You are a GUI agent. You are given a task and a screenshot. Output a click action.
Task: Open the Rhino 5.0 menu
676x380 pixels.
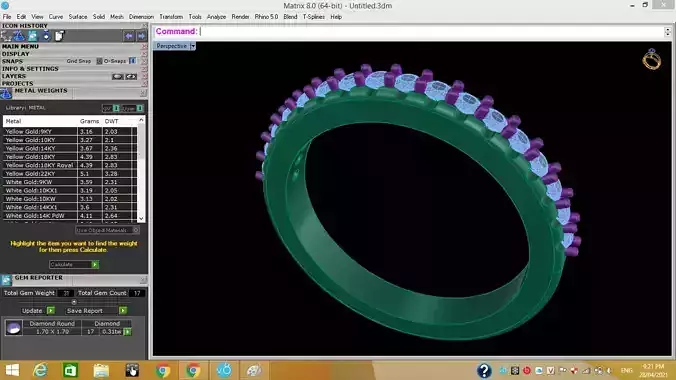point(266,17)
